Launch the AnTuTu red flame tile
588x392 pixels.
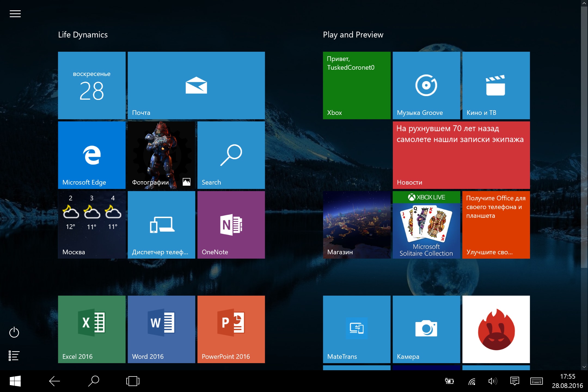[496, 329]
